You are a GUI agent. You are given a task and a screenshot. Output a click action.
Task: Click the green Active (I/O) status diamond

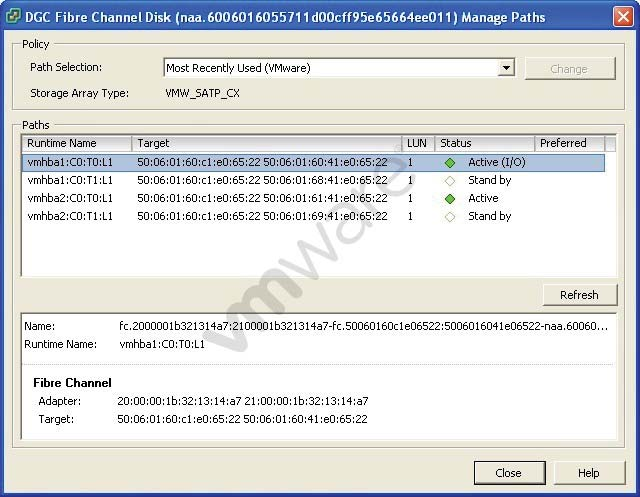coord(450,163)
